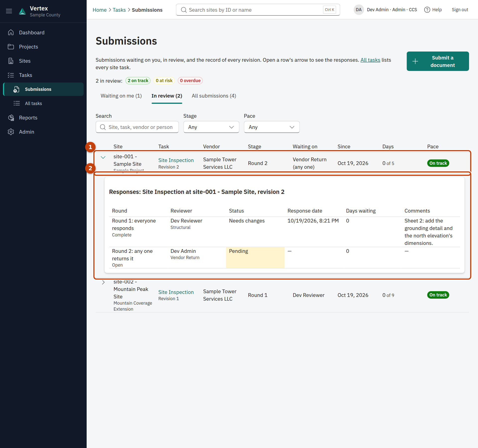478x448 pixels.
Task: Select the In review tab
Action: [167, 96]
